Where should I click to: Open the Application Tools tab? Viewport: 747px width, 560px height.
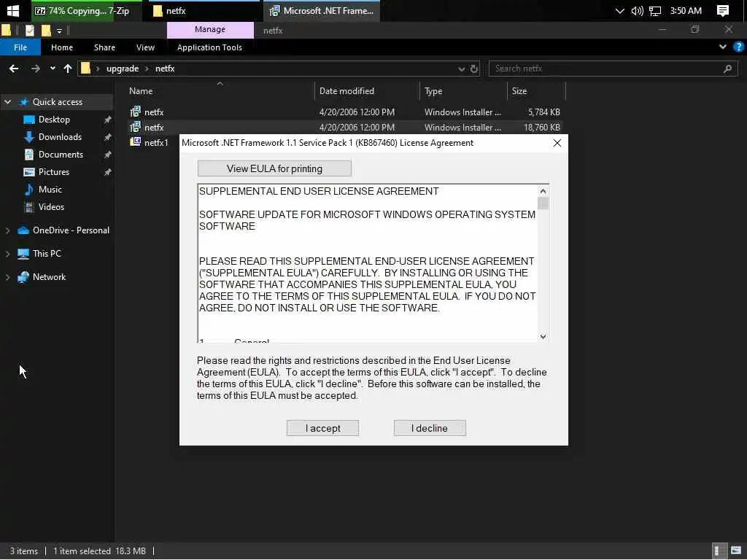pyautogui.click(x=209, y=47)
